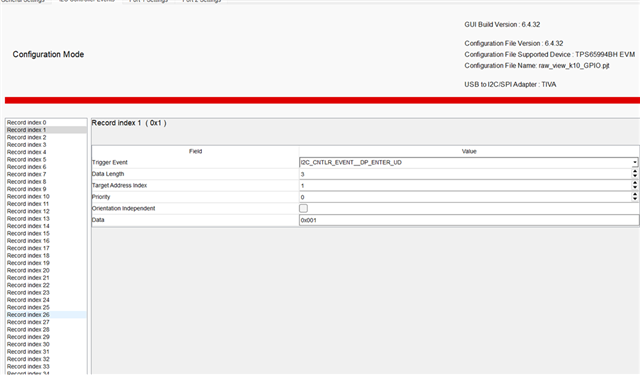Click the Trigger Event field label
This screenshot has width=640, height=375.
(x=110, y=162)
